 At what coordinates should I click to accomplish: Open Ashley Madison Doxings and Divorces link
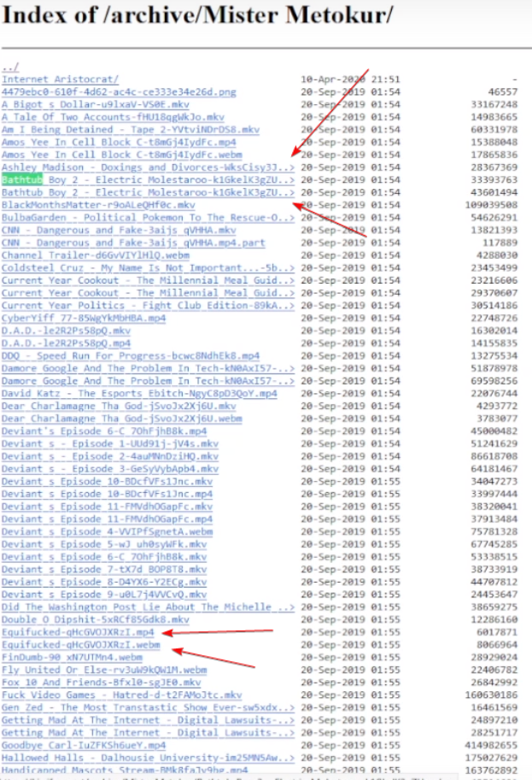[x=149, y=167]
